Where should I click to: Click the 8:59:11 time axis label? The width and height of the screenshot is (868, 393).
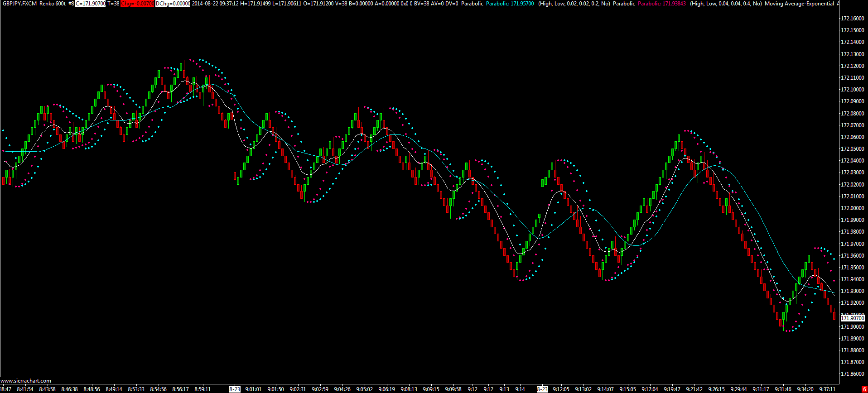coord(203,389)
